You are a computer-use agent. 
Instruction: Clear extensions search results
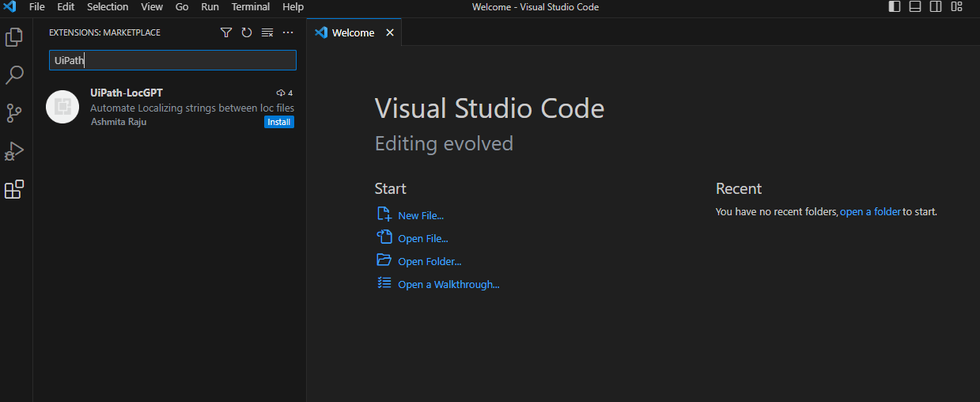(267, 32)
